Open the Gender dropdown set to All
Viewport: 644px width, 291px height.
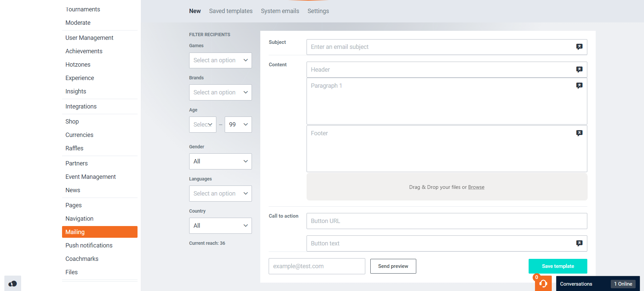tap(220, 161)
